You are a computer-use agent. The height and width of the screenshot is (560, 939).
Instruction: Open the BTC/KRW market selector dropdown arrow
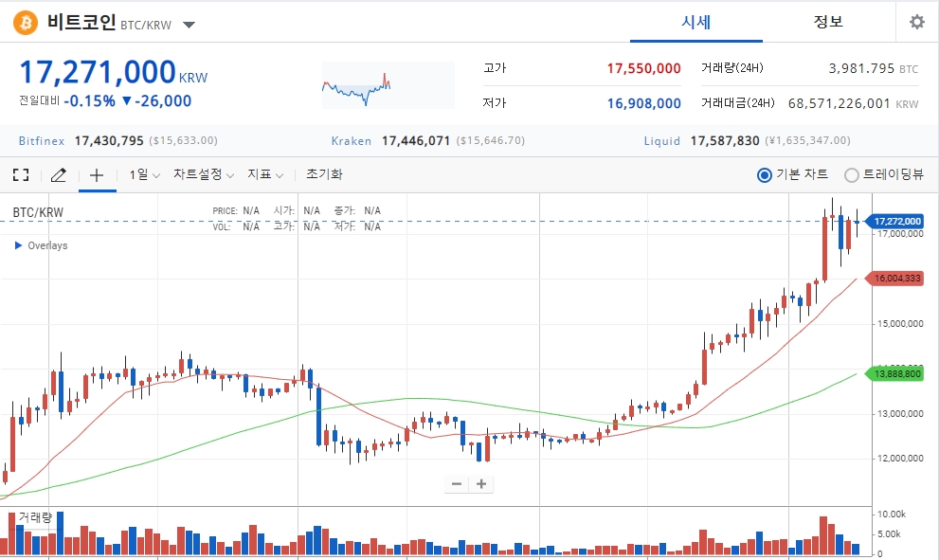pos(189,26)
